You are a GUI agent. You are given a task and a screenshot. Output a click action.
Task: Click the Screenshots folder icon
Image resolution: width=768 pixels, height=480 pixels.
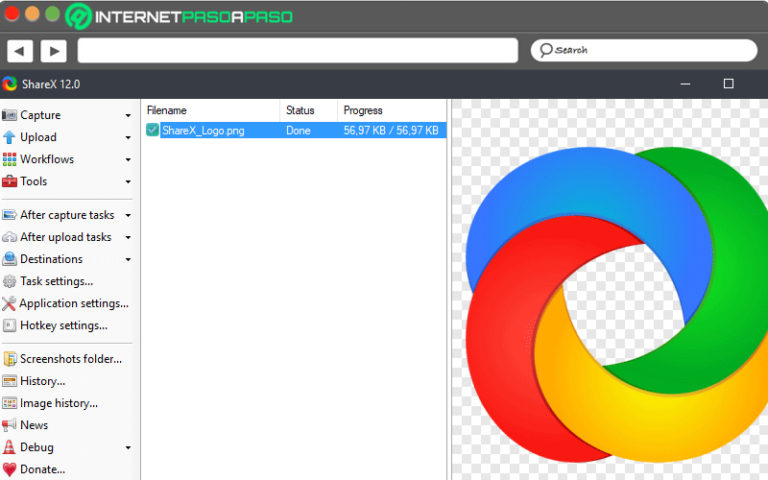(10, 359)
